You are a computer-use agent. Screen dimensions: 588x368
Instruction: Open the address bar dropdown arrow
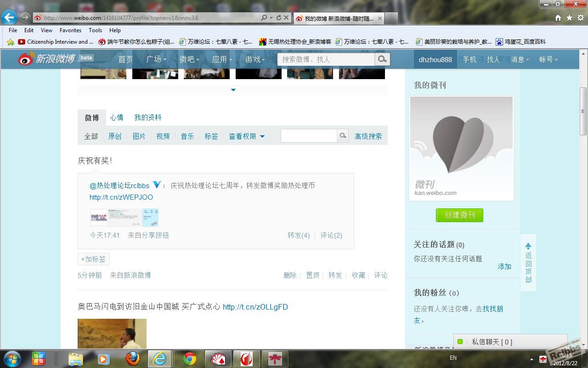tap(271, 18)
